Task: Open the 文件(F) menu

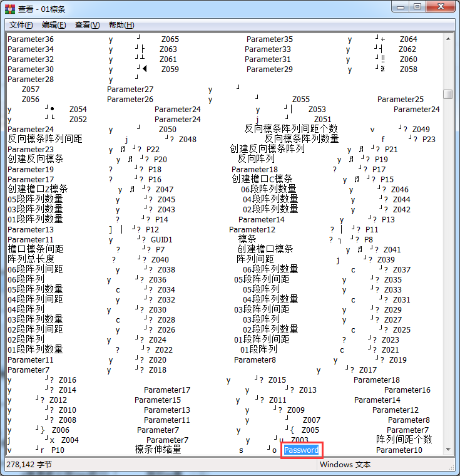Action: coord(21,25)
